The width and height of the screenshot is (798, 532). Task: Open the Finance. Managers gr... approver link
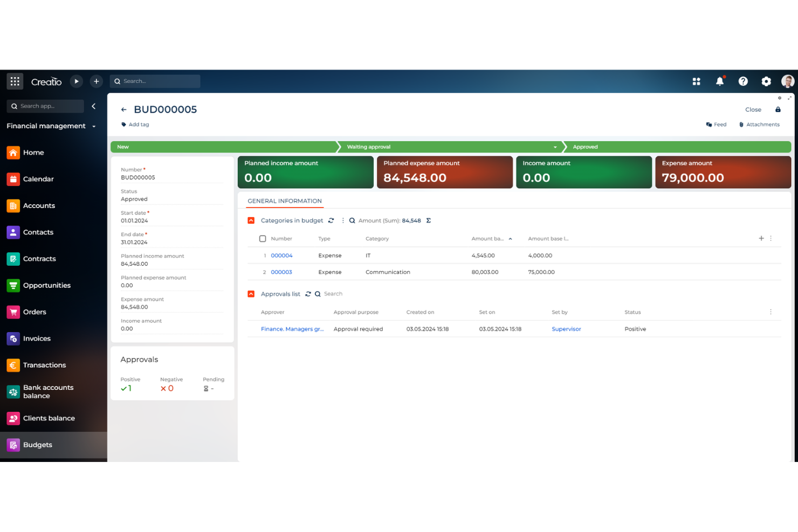click(292, 329)
